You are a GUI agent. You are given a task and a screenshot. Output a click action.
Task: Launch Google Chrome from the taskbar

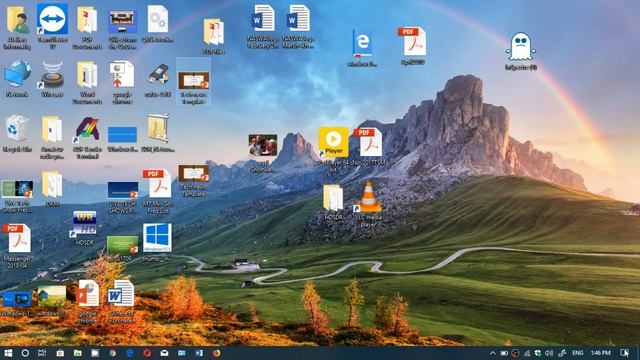click(112, 353)
